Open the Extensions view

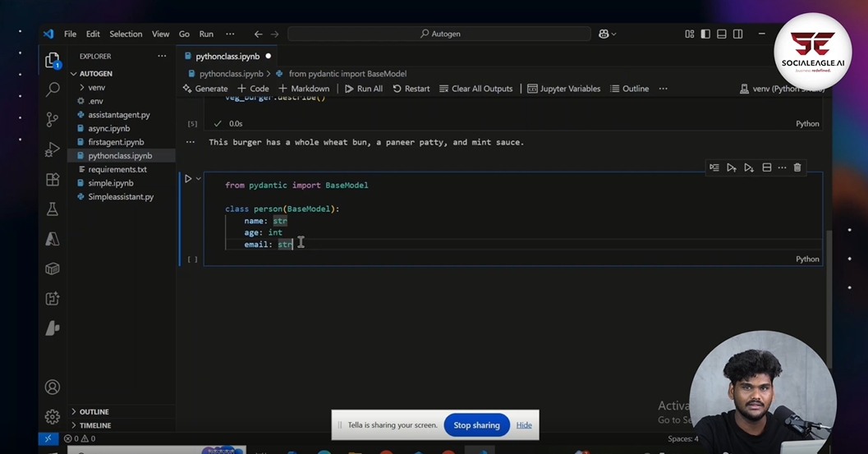point(53,179)
